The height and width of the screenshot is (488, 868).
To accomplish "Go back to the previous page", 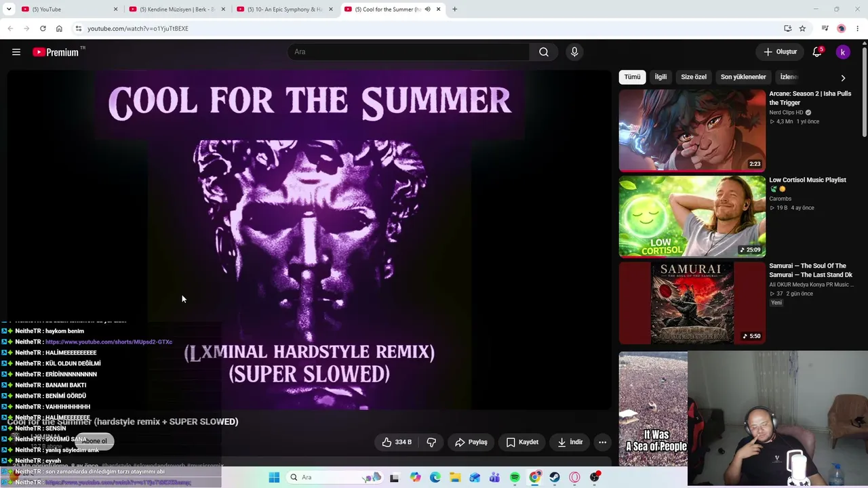I will pos(10,28).
